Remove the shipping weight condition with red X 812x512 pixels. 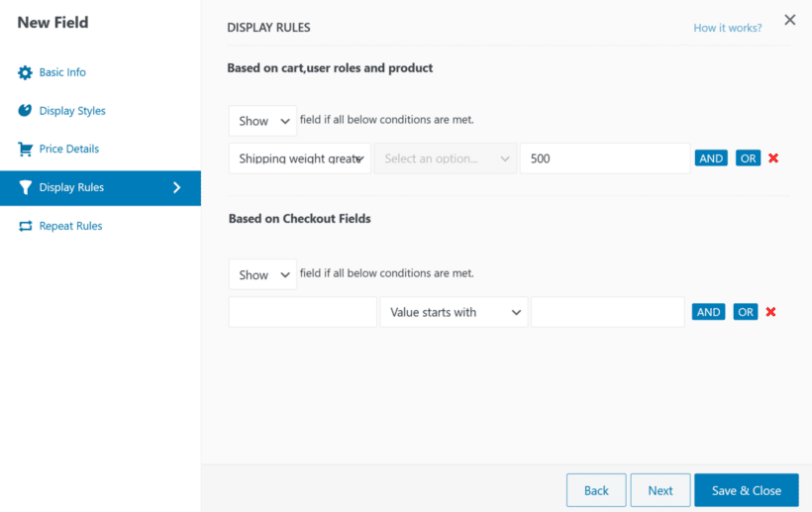(773, 158)
